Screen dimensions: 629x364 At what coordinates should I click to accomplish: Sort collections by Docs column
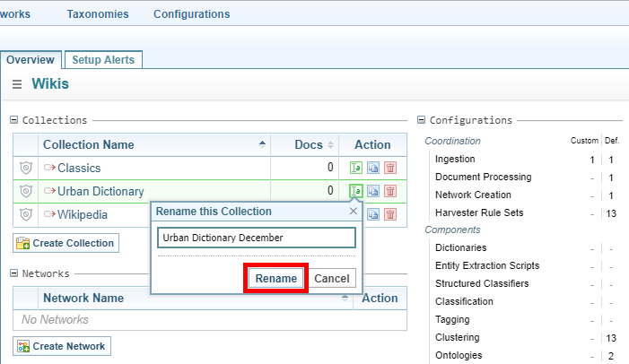(314, 144)
